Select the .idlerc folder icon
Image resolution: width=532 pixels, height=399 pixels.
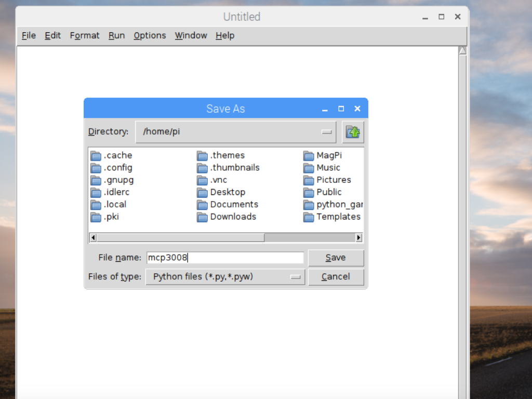[96, 192]
